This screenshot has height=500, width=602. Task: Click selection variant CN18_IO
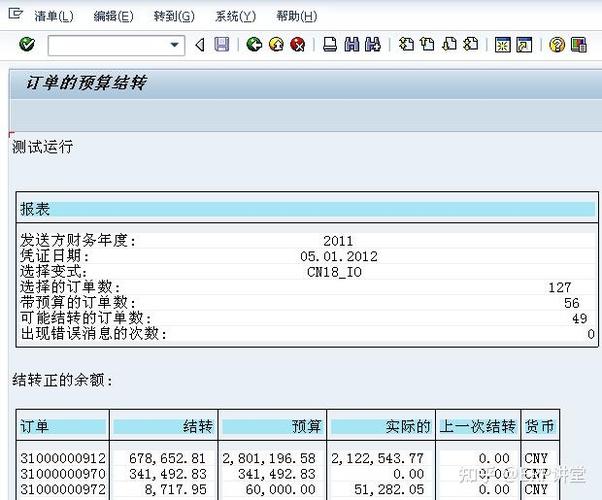pyautogui.click(x=334, y=272)
